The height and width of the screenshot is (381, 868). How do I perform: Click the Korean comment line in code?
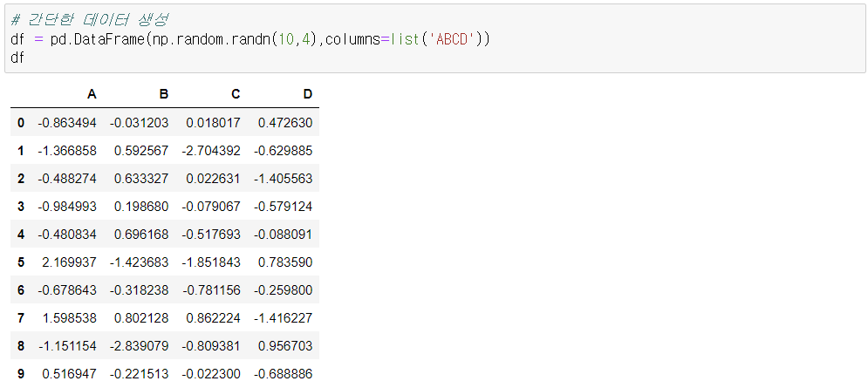pyautogui.click(x=90, y=20)
